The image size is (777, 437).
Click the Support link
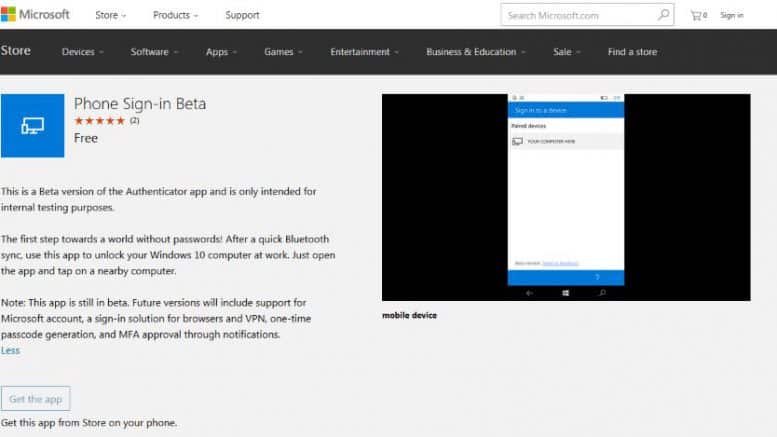coord(242,15)
